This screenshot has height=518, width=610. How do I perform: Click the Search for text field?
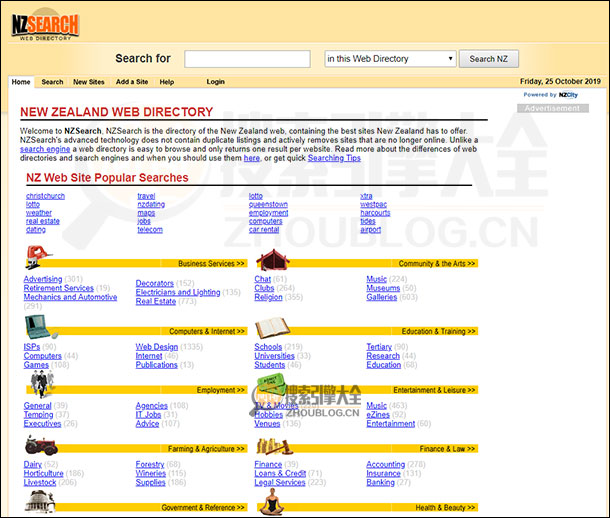(247, 59)
